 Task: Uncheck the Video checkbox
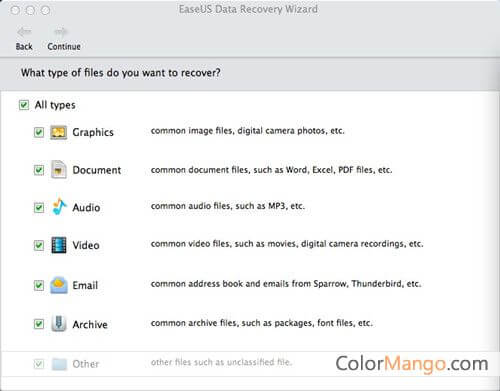click(39, 246)
